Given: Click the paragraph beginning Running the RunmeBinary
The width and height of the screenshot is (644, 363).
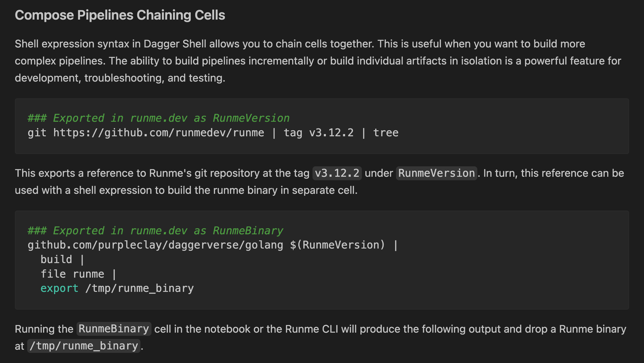Looking at the screenshot, I should tap(348, 329).
